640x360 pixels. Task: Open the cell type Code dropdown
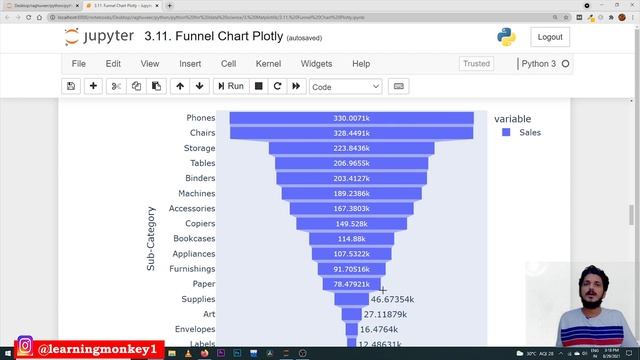pyautogui.click(x=345, y=87)
